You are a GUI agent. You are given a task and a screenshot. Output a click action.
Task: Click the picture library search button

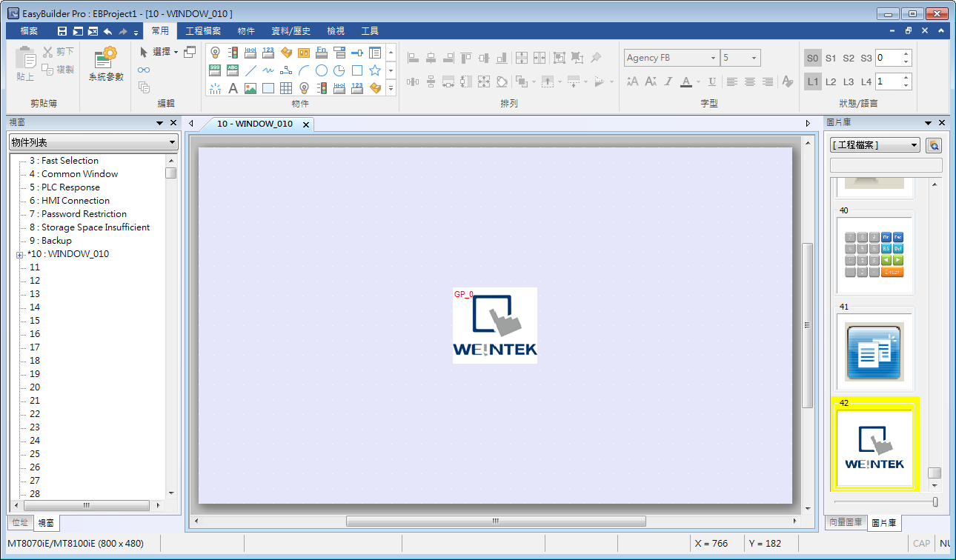pos(934,145)
